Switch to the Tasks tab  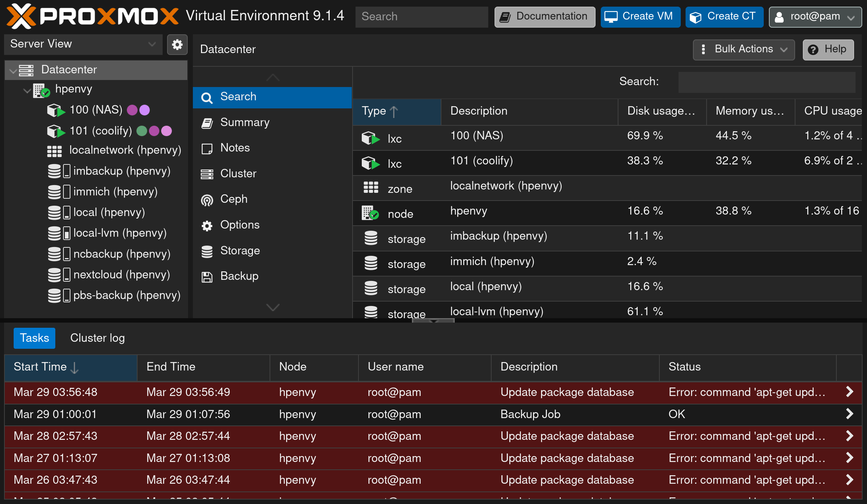click(x=34, y=338)
